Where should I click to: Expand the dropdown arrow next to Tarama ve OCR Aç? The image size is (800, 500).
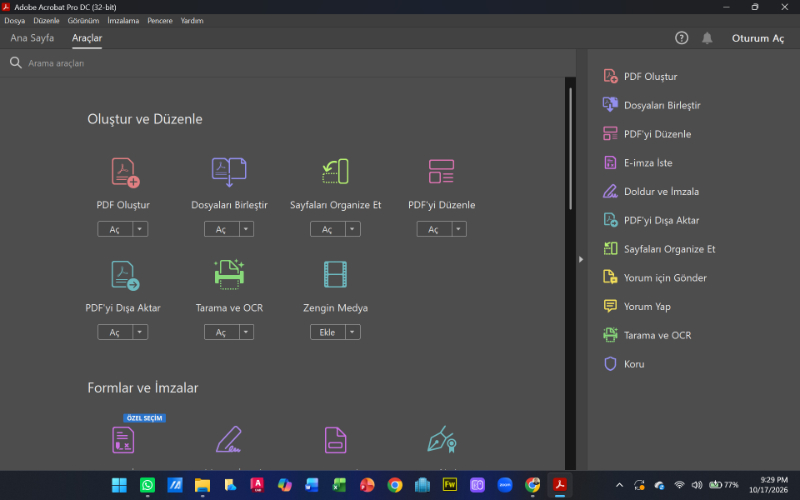246,332
